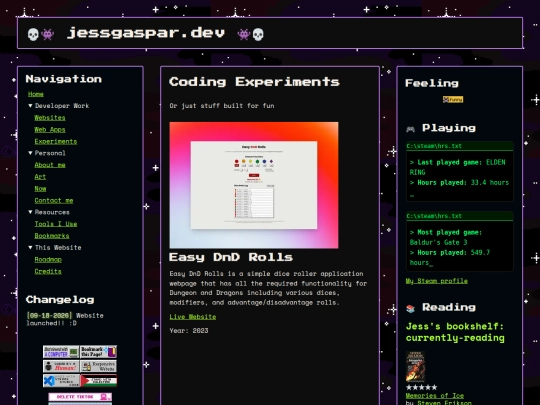Click the left purple alien invader icon
This screenshot has height=405, width=540.
48,34
